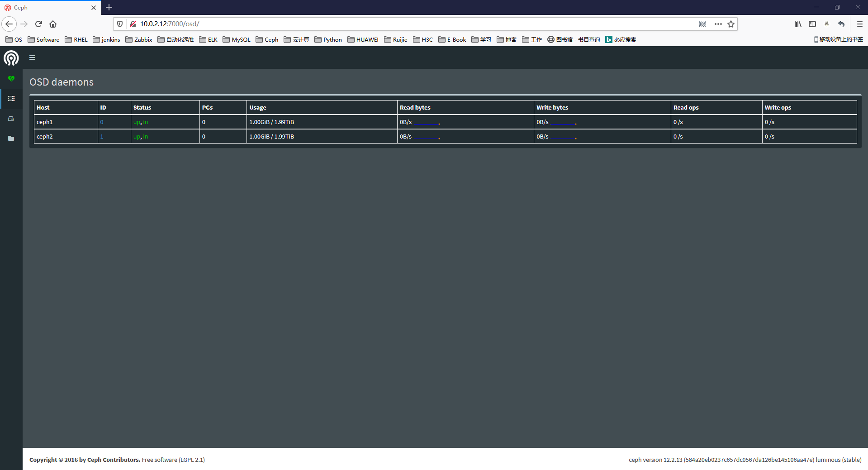Open Firefox application menu
This screenshot has width=868, height=470.
coord(859,24)
